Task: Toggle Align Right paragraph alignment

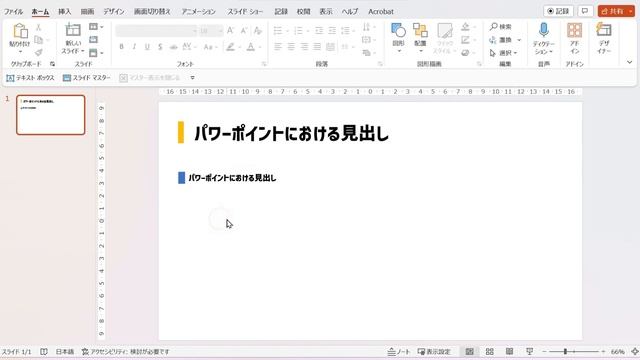Action: tap(304, 47)
